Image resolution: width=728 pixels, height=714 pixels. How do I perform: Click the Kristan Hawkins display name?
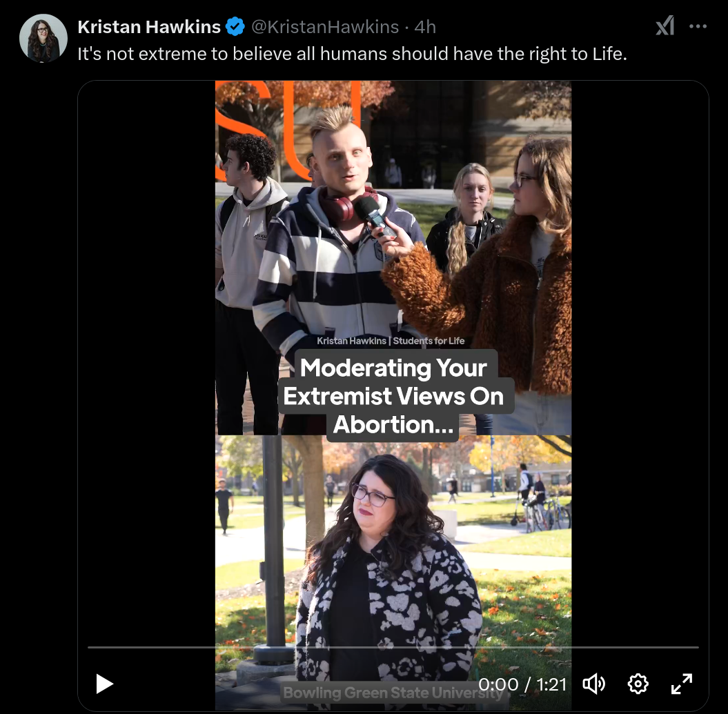[148, 27]
